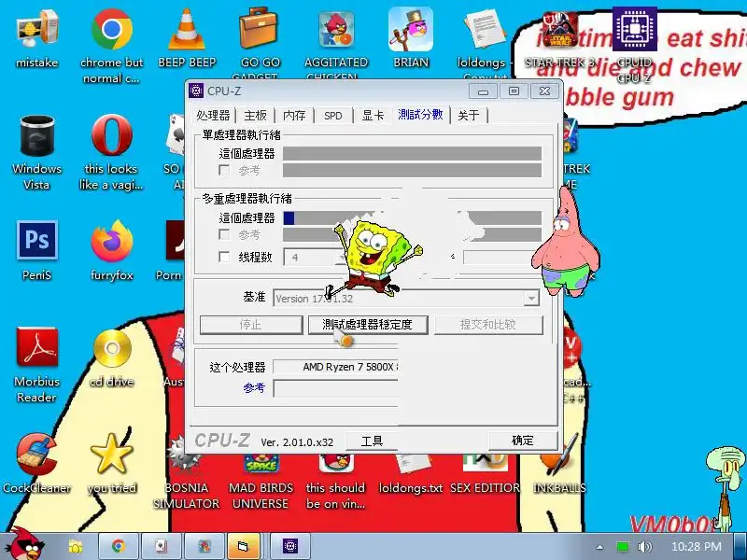
Task: Switch to CPU-Z taskbar button
Action: coord(290,546)
